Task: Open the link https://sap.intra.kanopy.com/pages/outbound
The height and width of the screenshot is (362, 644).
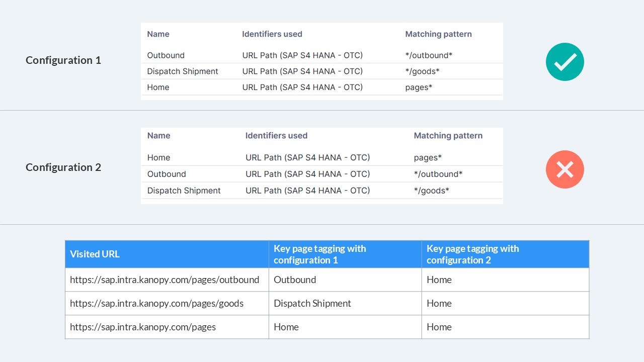Action: click(165, 280)
